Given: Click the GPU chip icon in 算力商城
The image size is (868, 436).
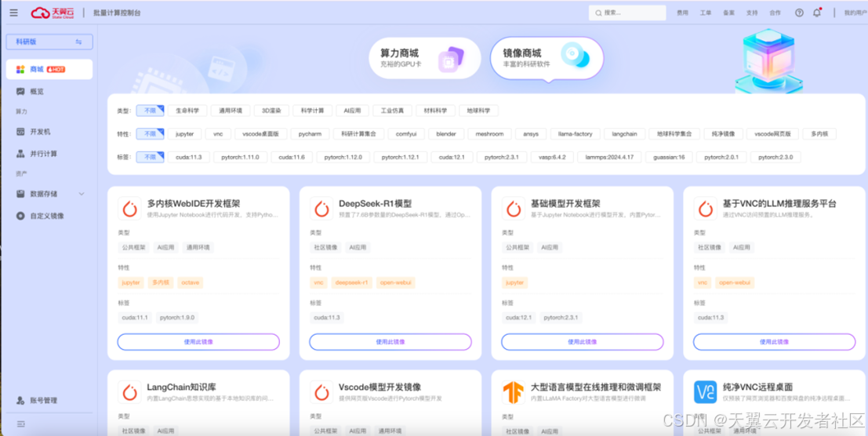Looking at the screenshot, I should [451, 59].
